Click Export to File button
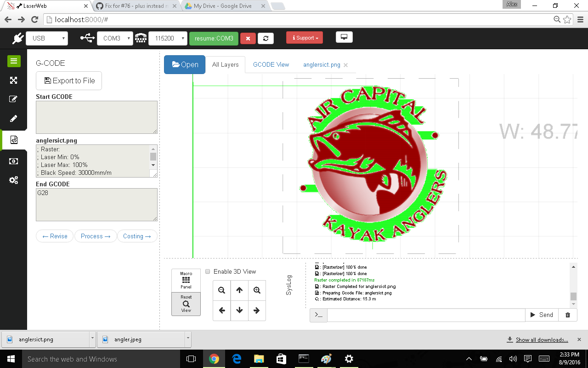Screen dimensions: 588x368 (x=69, y=80)
